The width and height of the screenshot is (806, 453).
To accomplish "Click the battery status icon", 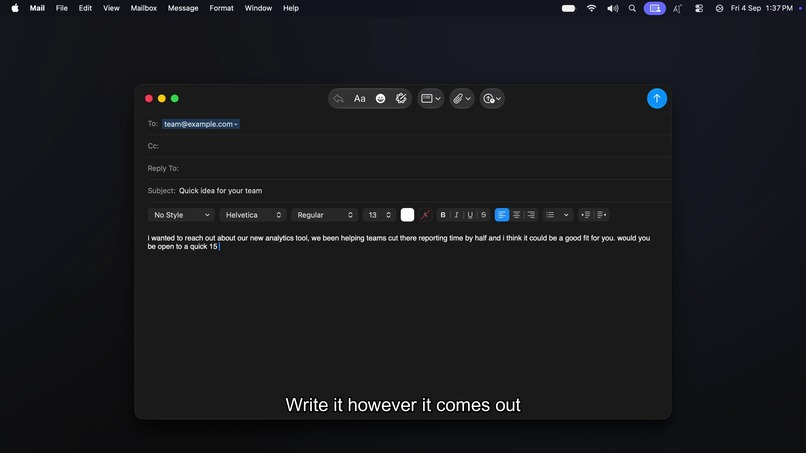I will [x=569, y=8].
